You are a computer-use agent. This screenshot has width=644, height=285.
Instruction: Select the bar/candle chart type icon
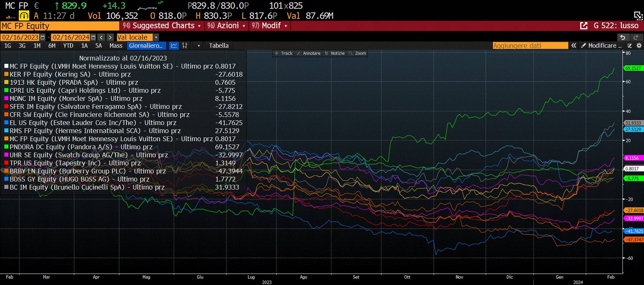(x=185, y=46)
